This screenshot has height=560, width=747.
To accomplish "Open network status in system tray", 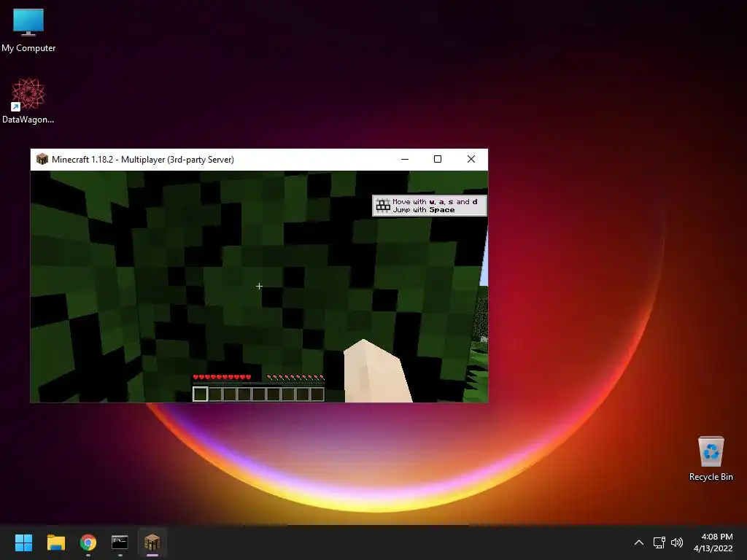I will (x=659, y=542).
